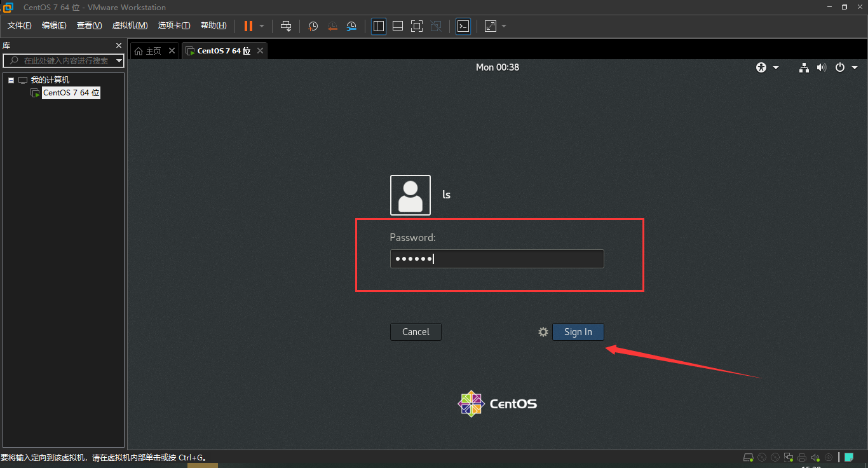Open session options gear icon
This screenshot has height=468, width=868.
(x=543, y=332)
